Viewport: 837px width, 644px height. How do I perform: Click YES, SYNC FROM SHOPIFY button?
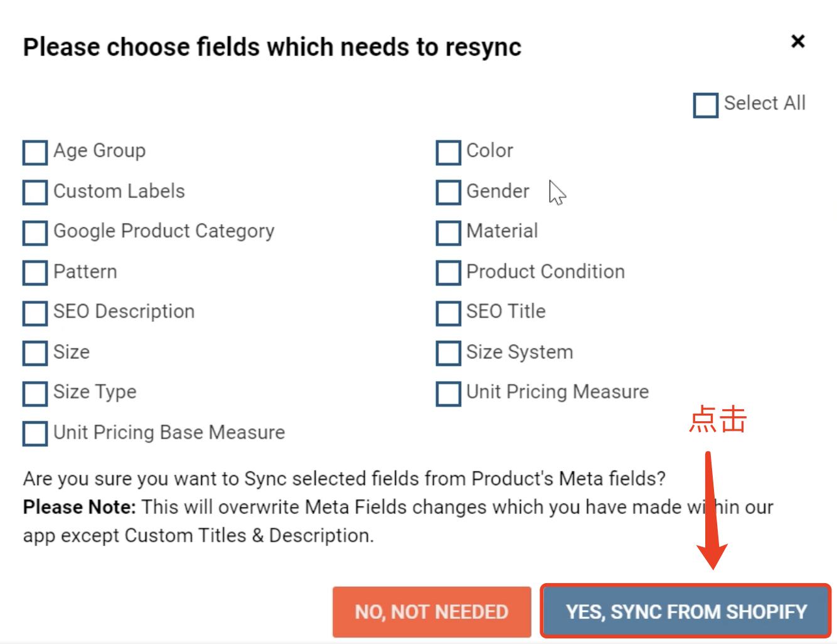(684, 611)
